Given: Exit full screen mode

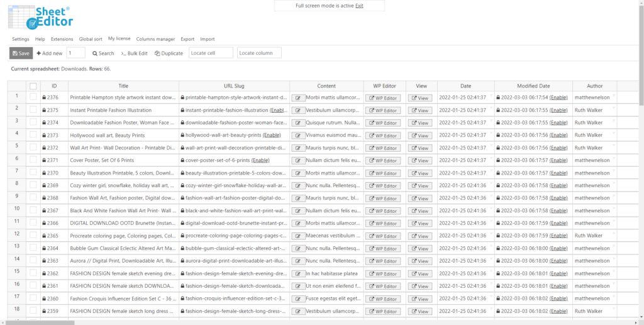Looking at the screenshot, I should coord(359,6).
